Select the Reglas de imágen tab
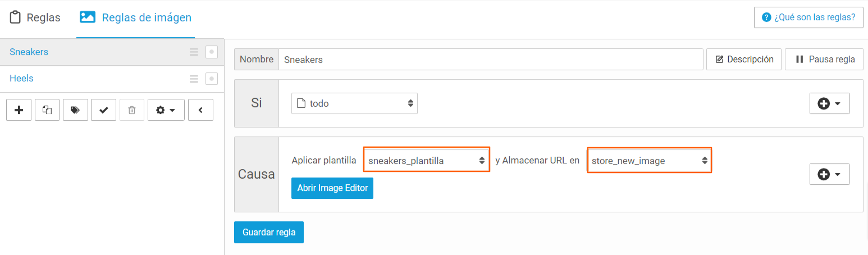Screen dimensions: 868x255 point(135,17)
